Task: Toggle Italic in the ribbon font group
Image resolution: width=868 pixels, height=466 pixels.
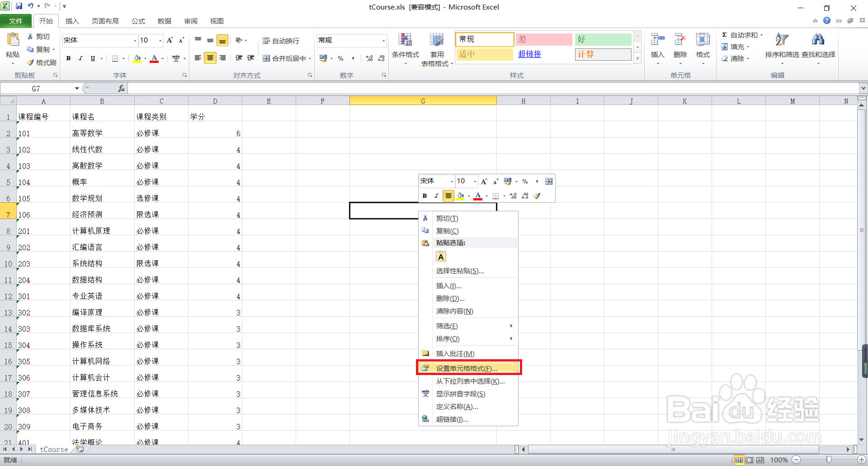Action: tap(80, 58)
